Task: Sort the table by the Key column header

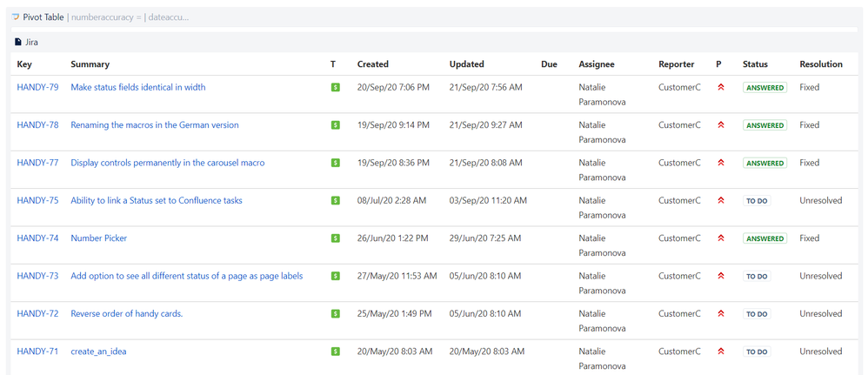Action: [x=24, y=64]
